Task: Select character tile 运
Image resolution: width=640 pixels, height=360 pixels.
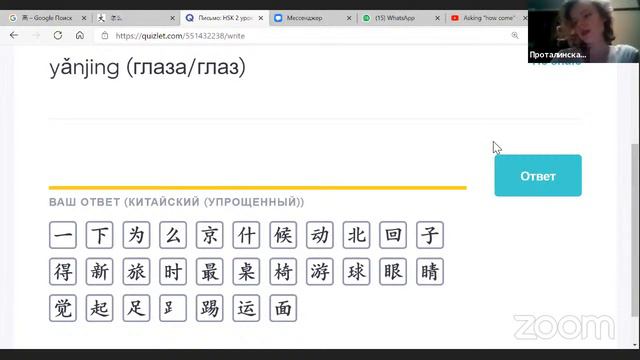Action: pos(247,308)
